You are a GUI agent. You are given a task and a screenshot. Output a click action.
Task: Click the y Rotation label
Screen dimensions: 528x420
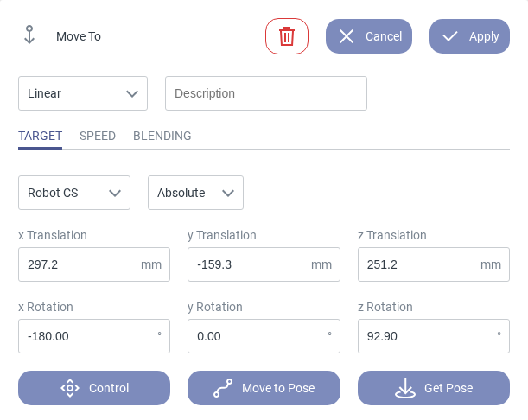tap(215, 307)
